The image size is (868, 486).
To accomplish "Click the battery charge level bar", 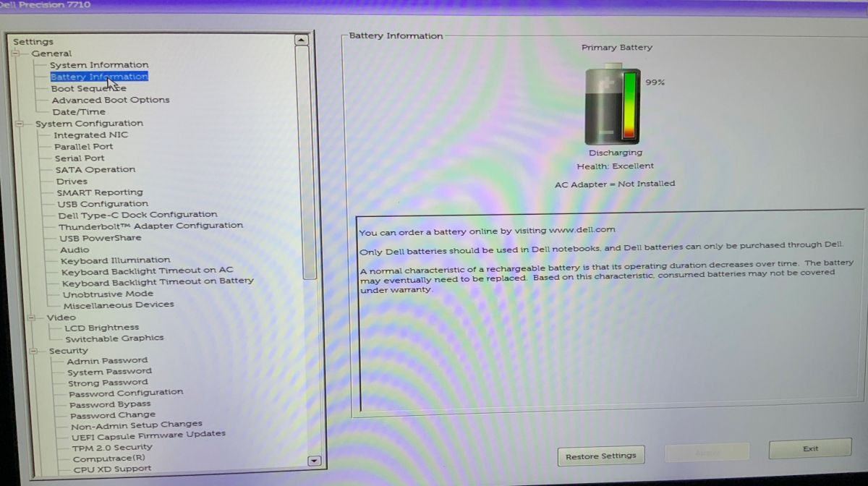I will click(x=629, y=105).
